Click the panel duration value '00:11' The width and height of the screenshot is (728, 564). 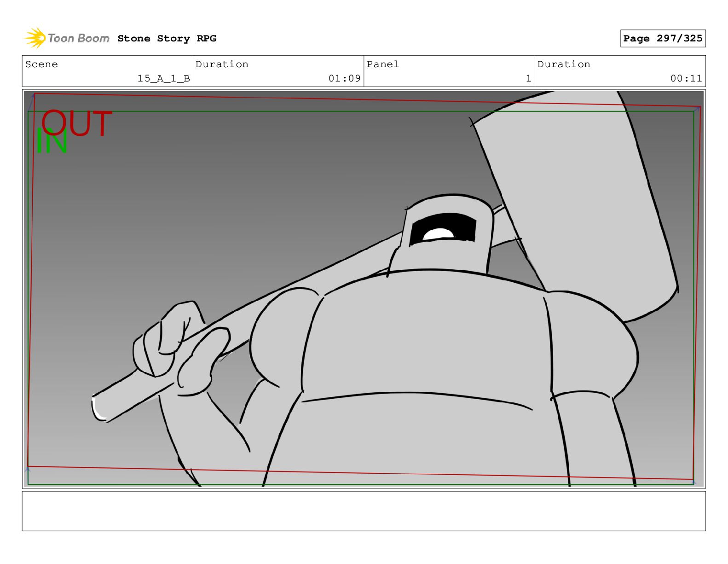point(686,79)
